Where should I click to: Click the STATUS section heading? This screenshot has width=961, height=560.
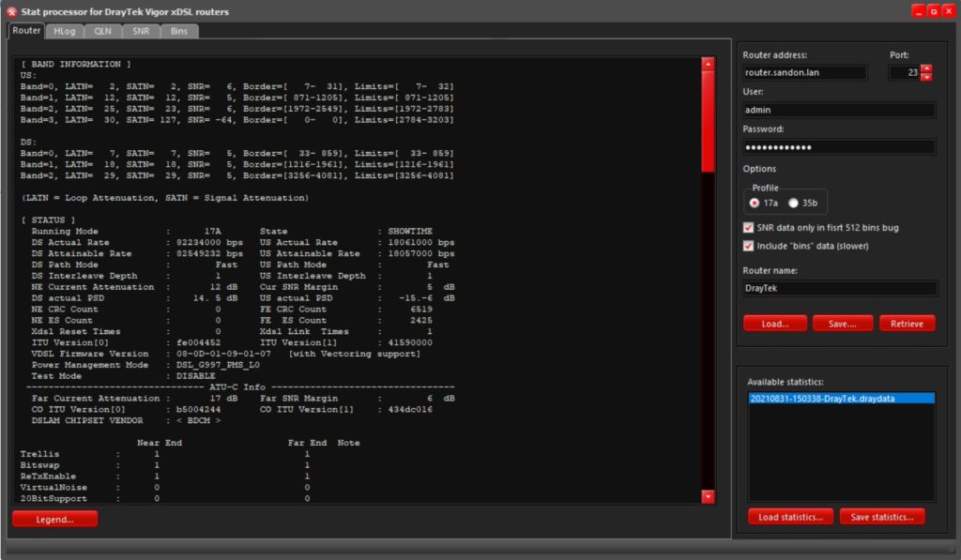[x=49, y=219]
